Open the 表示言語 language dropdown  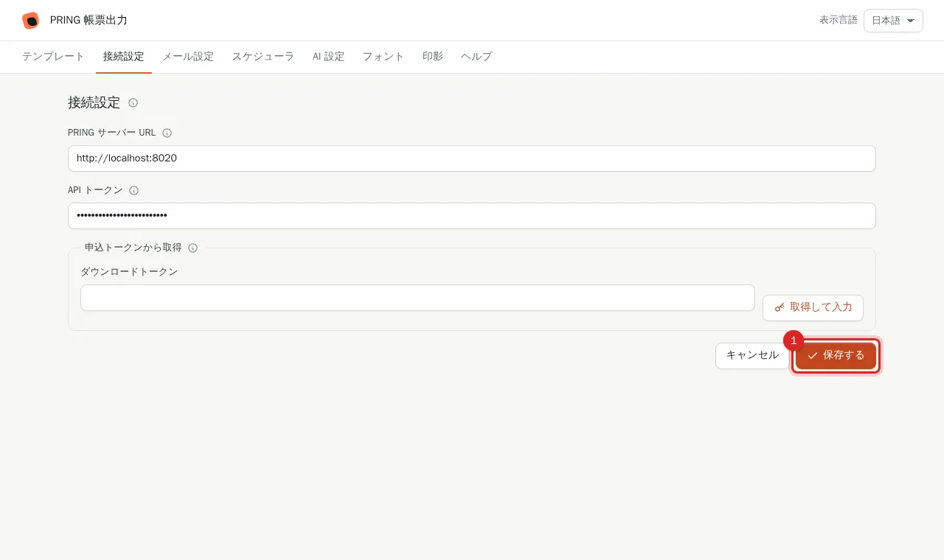click(893, 21)
